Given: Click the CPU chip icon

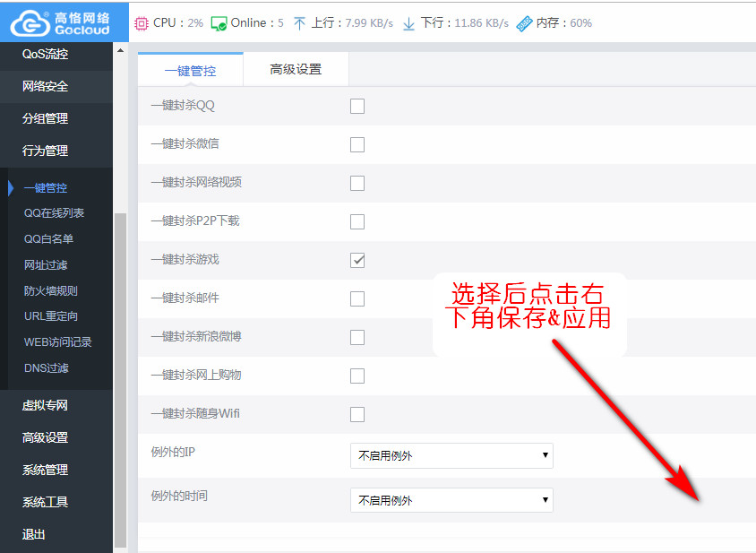Looking at the screenshot, I should click(x=142, y=23).
